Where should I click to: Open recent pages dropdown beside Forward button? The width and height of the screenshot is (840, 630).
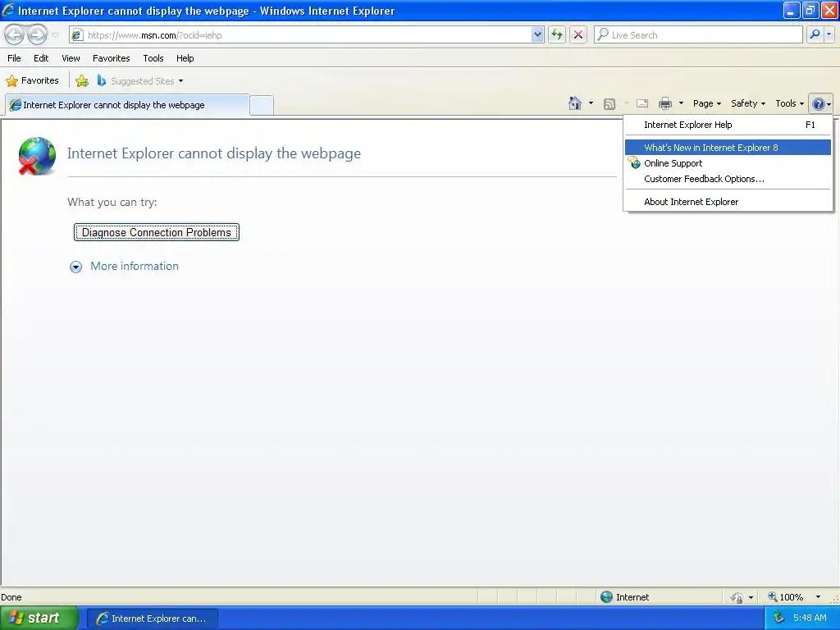coord(55,35)
